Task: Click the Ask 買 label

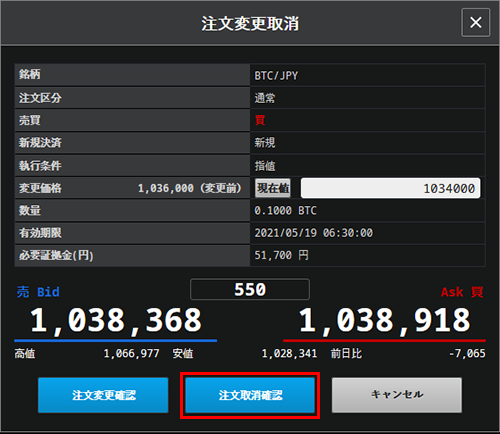Action: pos(462,292)
